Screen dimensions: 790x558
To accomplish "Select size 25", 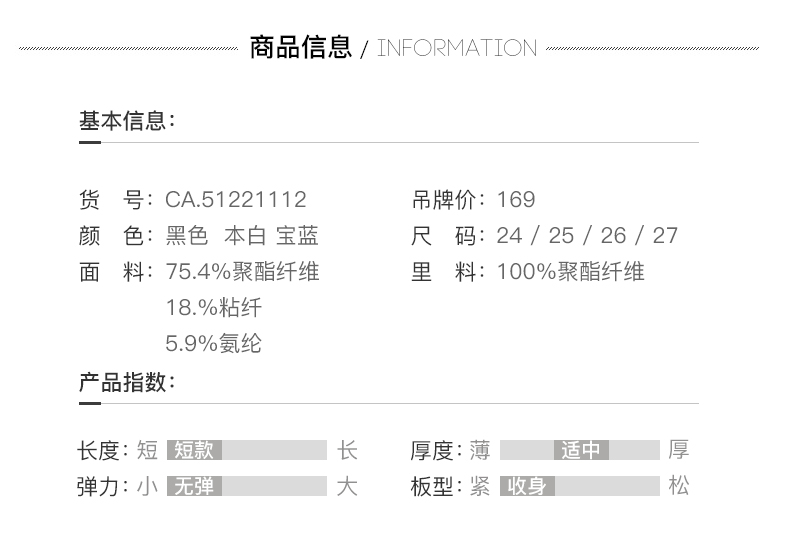I will pos(561,236).
